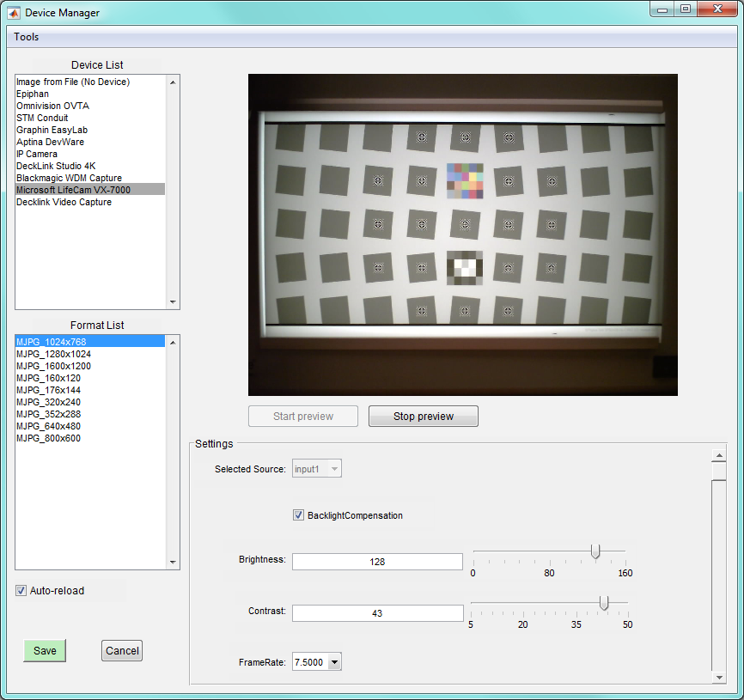744x700 pixels.
Task: Click the Cancel button
Action: 122,651
